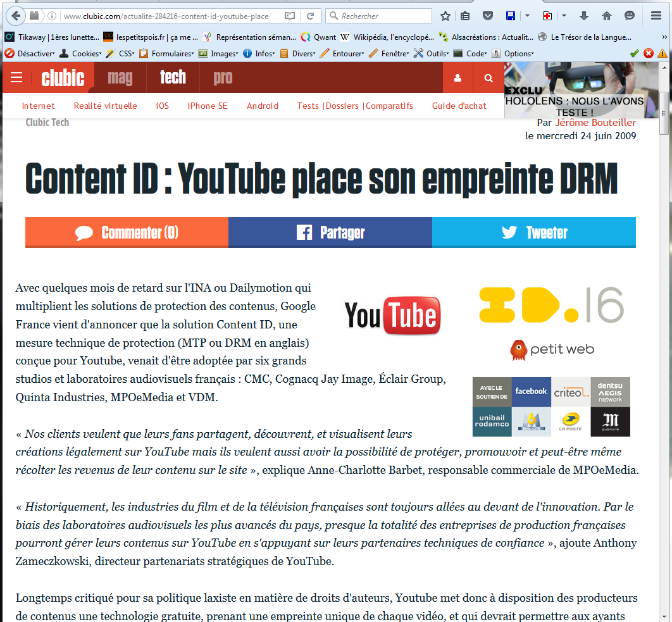Open Clubic site hamburger menu
The width and height of the screenshot is (672, 622).
tap(16, 78)
